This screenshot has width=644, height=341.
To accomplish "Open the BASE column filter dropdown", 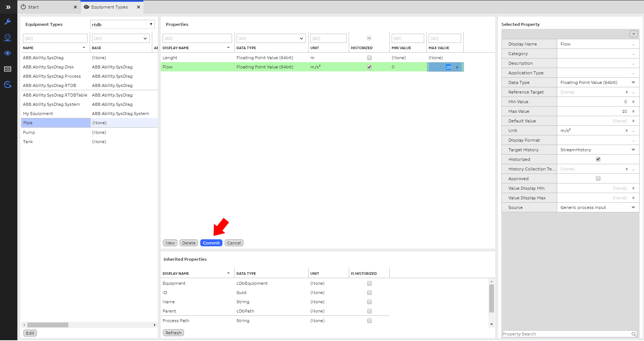I will click(145, 38).
